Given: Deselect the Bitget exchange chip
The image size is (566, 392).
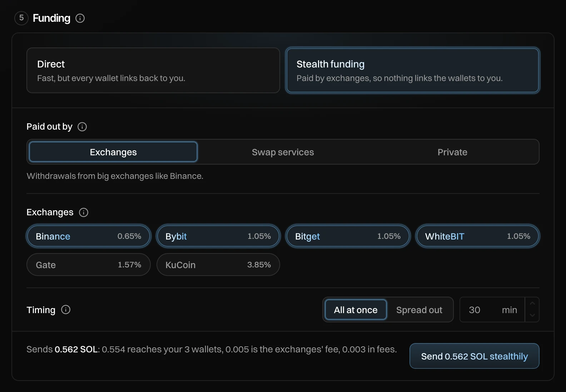Looking at the screenshot, I should (348, 236).
